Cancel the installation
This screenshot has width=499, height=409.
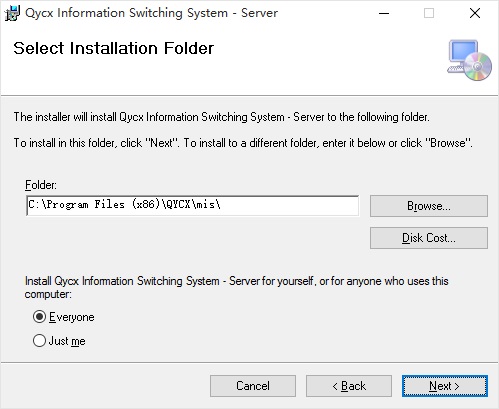tap(253, 386)
